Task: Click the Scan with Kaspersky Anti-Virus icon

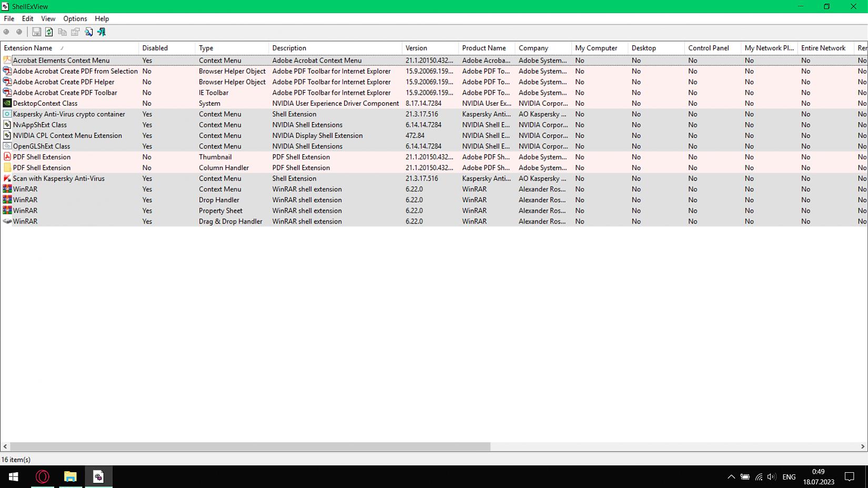Action: 7,179
